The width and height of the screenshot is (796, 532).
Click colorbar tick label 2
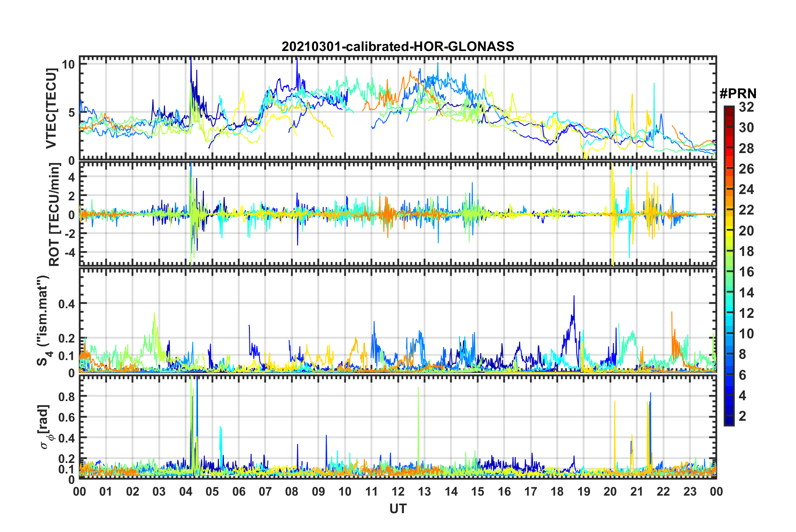tap(742, 416)
